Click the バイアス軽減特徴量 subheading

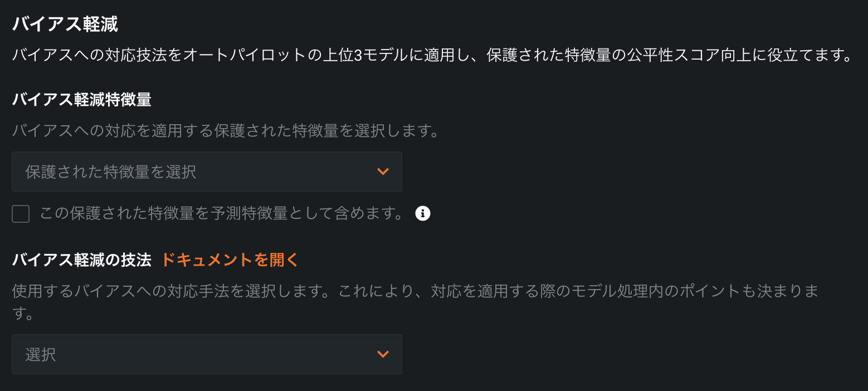(x=81, y=100)
